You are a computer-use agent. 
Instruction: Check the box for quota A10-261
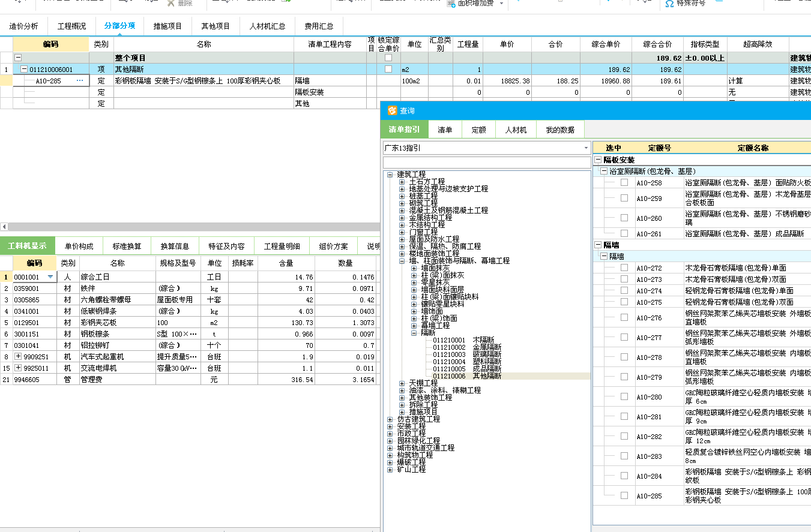click(624, 233)
